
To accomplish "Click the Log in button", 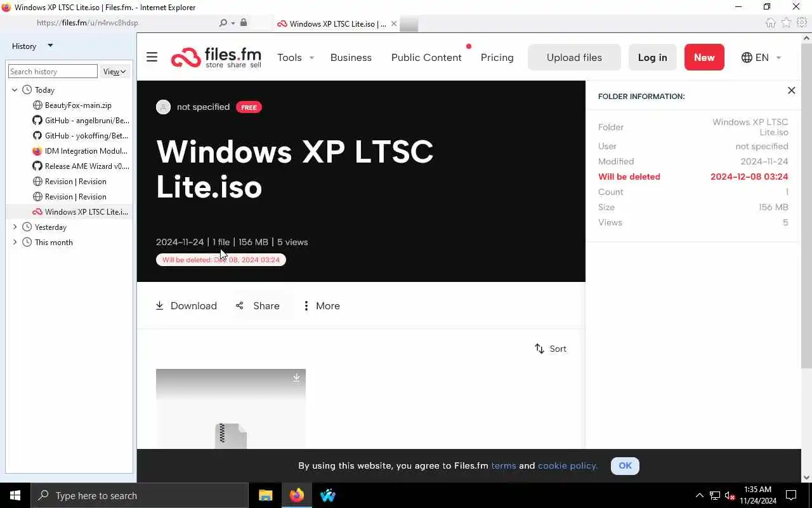I will pyautogui.click(x=652, y=57).
